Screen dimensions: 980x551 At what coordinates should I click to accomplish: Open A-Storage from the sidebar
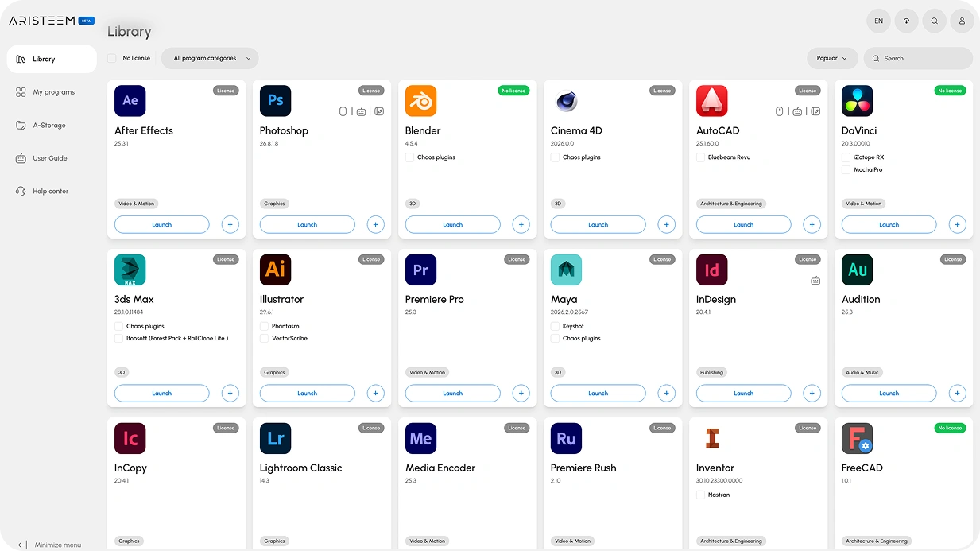point(48,126)
